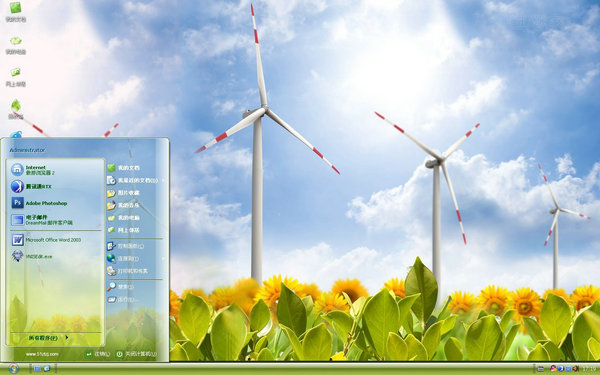Open Printers and Faxes menu entry
This screenshot has height=375, width=600.
pos(127,271)
